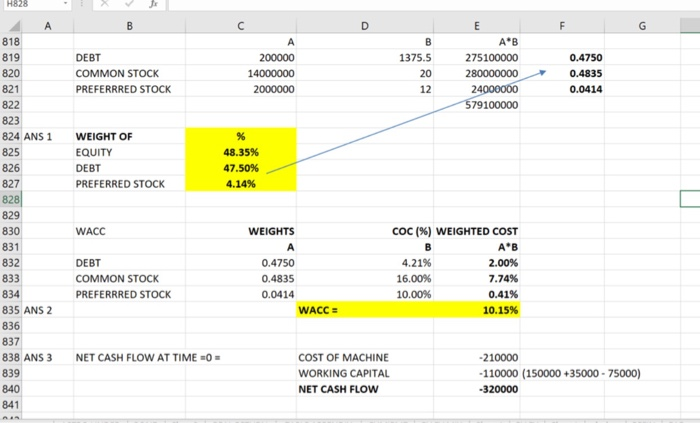The height and width of the screenshot is (423, 700).
Task: Click bold 'NET CASH FLOW' cell in row 840
Action: [x=365, y=389]
